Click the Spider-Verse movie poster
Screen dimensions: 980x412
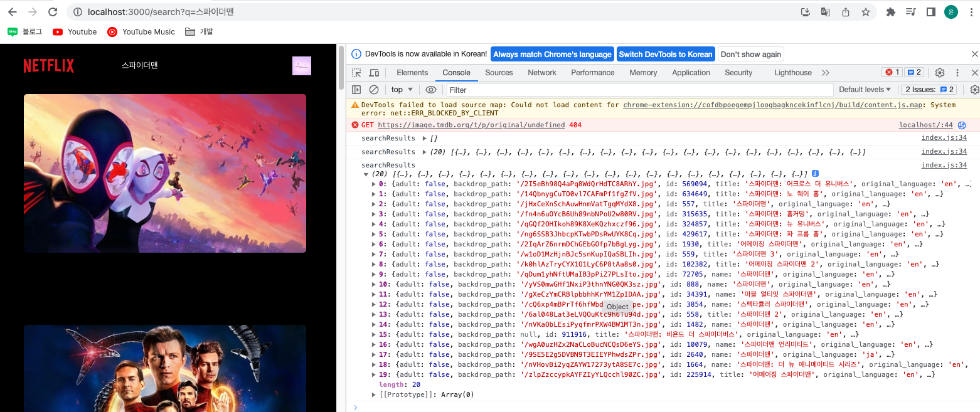[165, 173]
